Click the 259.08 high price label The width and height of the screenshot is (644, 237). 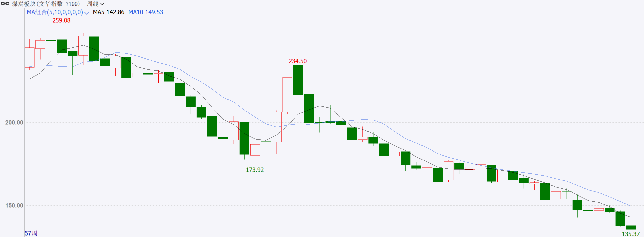pyautogui.click(x=61, y=20)
